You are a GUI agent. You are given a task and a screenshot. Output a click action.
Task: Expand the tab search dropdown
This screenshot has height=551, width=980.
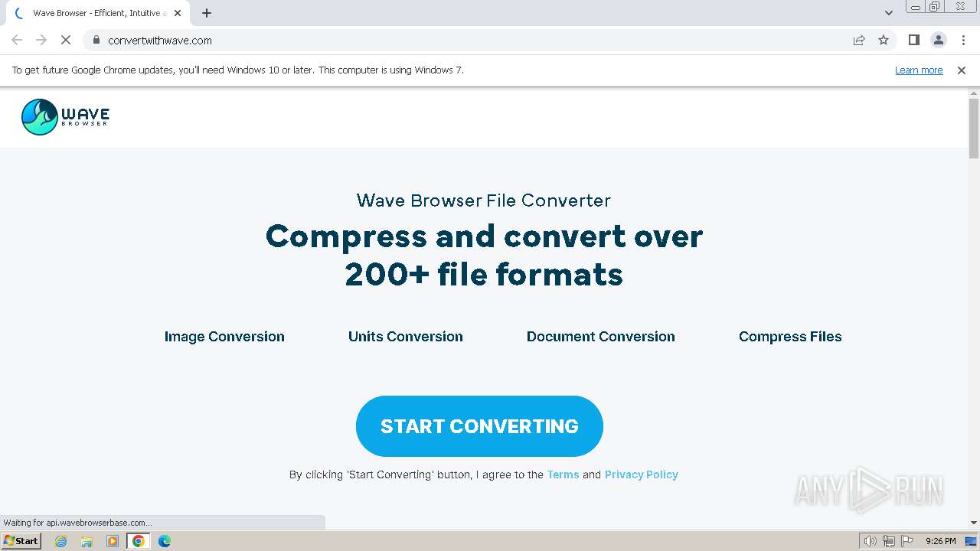click(888, 13)
